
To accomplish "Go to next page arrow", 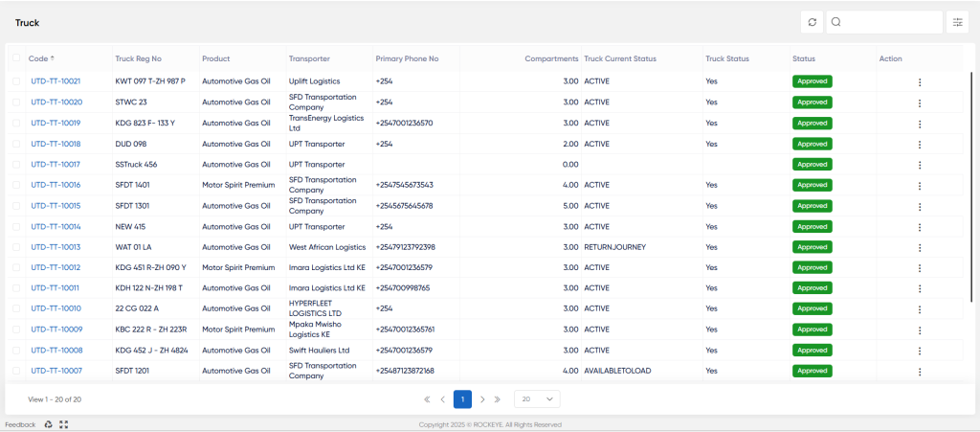I will point(482,398).
